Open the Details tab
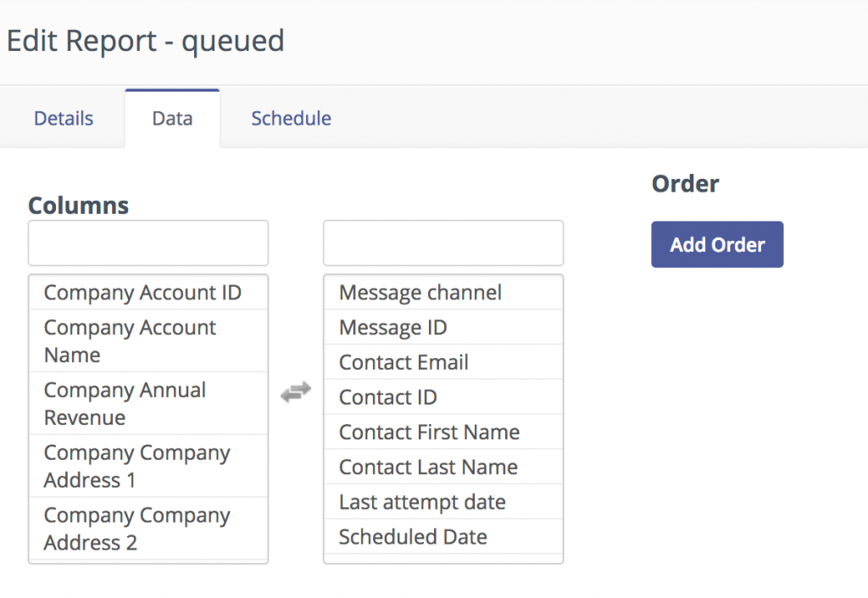Viewport: 868px width, 598px height. [x=64, y=118]
